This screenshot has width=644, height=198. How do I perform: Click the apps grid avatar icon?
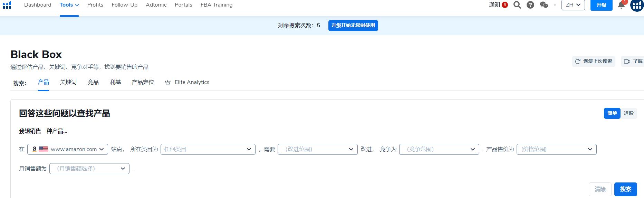637,6
